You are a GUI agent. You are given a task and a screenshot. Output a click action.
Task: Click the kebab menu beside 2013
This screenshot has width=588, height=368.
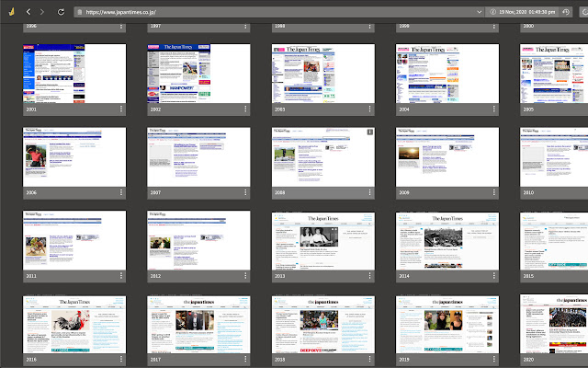(369, 276)
